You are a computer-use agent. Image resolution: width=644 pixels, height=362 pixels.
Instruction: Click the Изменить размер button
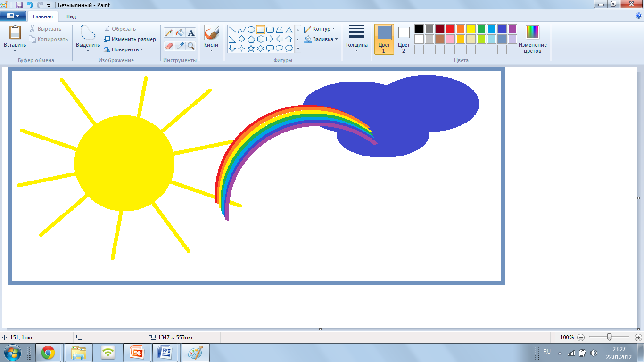pos(130,39)
